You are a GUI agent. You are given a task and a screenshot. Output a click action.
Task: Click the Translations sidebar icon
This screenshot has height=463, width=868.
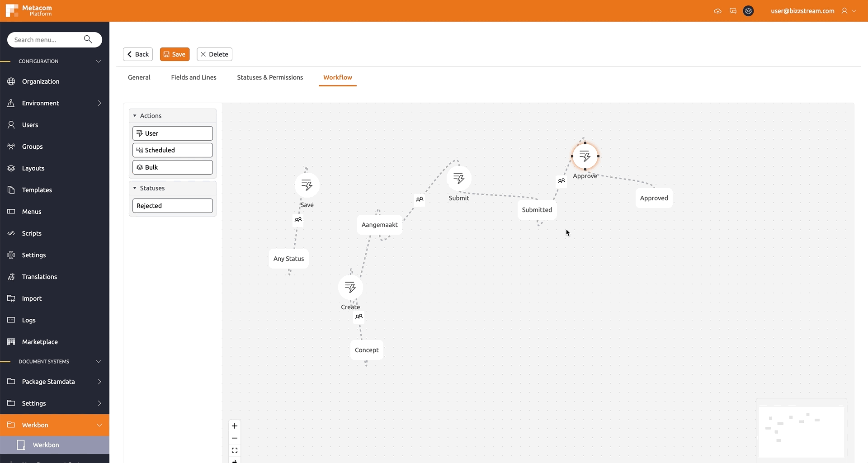pyautogui.click(x=11, y=277)
